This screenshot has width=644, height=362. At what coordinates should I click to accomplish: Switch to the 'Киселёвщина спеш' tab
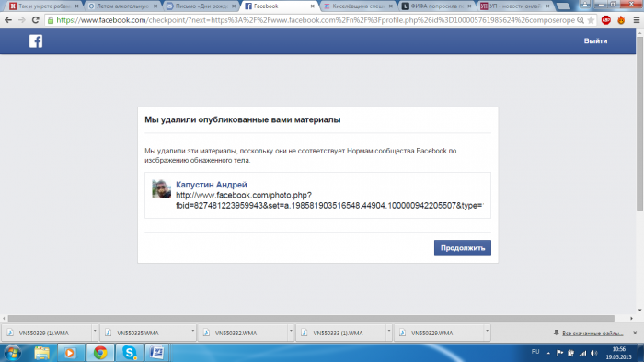[x=358, y=6]
